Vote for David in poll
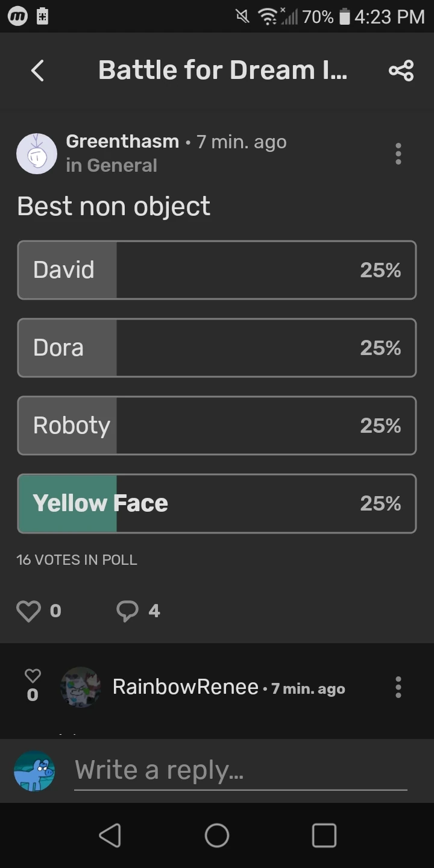The height and width of the screenshot is (868, 434). tap(217, 270)
